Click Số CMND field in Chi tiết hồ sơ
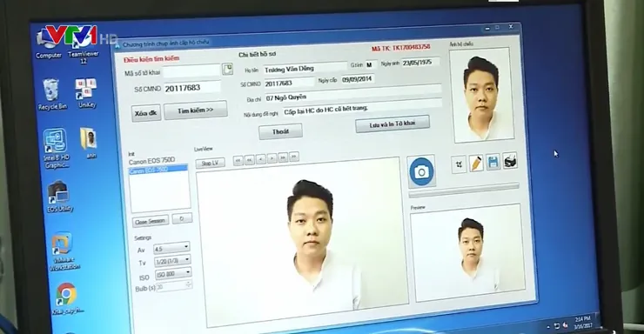Image resolution: width=644 pixels, height=334 pixels. coord(289,83)
